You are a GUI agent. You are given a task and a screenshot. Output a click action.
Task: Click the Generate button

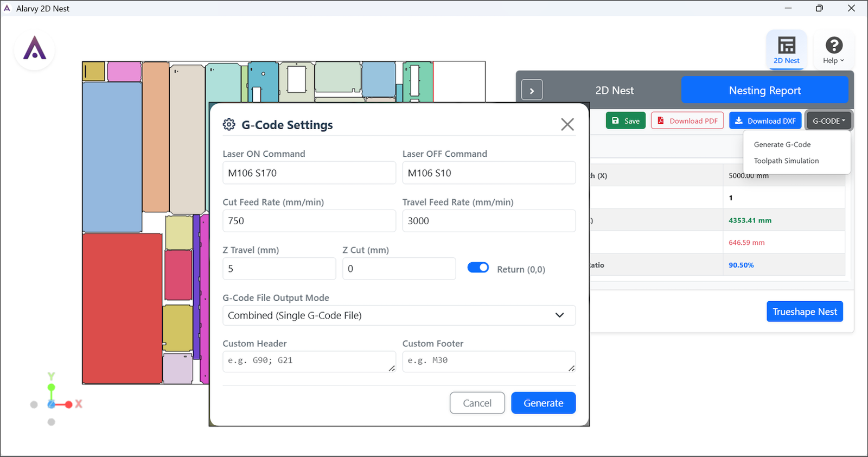tap(544, 403)
